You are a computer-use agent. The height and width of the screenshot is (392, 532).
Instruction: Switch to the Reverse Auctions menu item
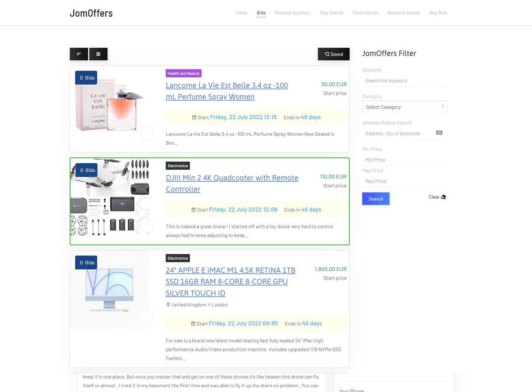click(x=292, y=13)
